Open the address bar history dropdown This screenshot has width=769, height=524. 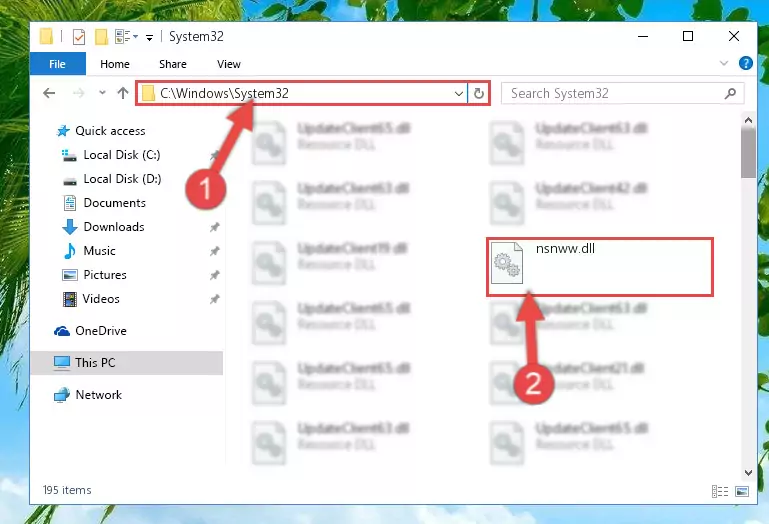459,93
